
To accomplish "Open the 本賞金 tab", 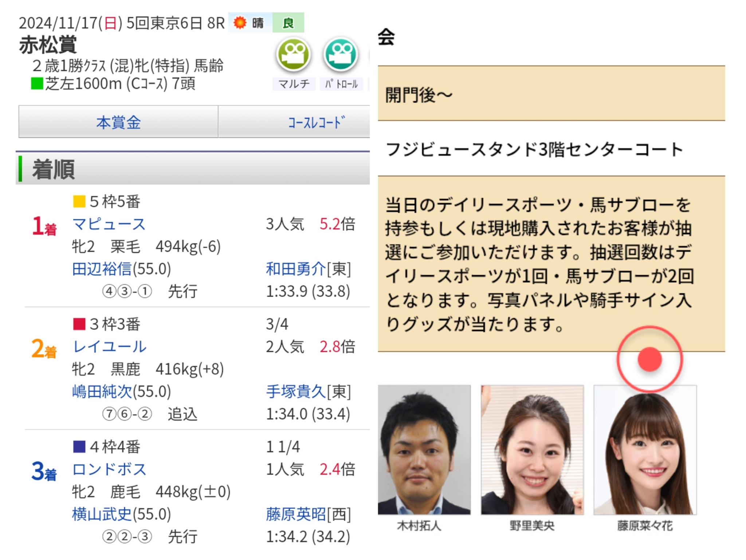I will [x=118, y=122].
